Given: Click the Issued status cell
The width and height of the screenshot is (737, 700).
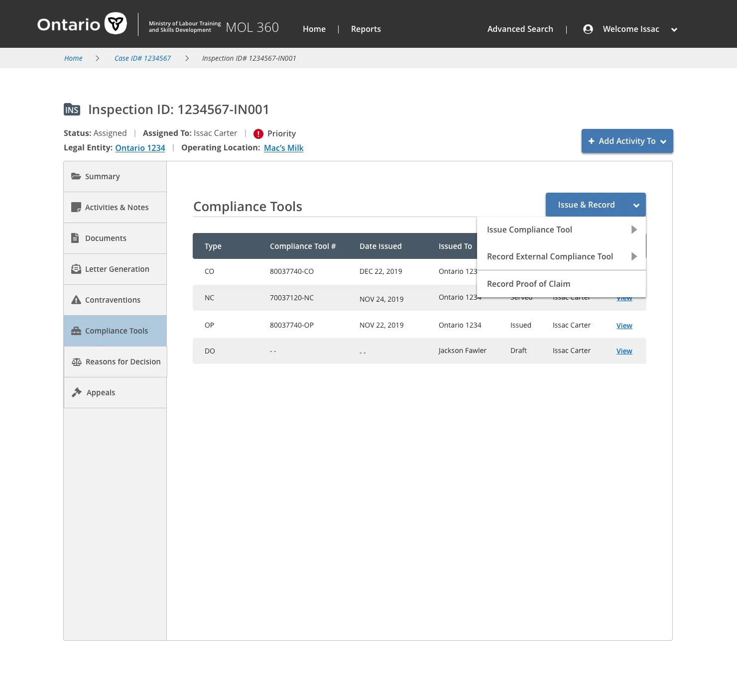Looking at the screenshot, I should click(x=521, y=325).
